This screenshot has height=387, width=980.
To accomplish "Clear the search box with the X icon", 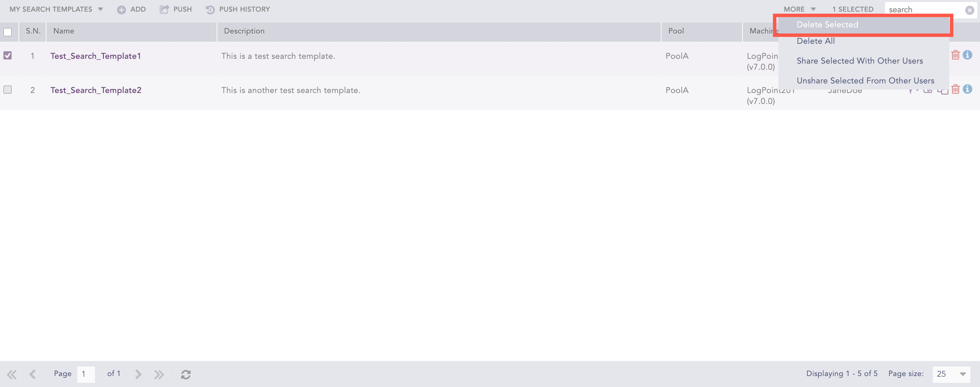I will coord(969,10).
